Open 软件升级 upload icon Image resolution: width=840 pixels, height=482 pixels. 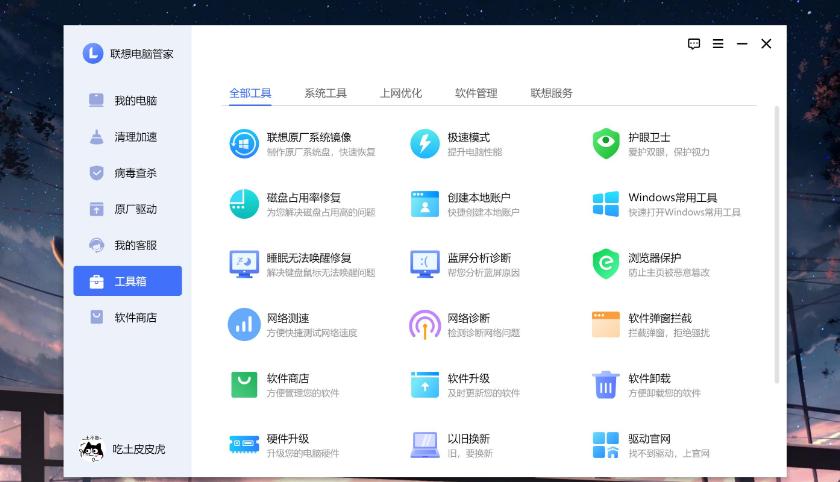point(425,385)
